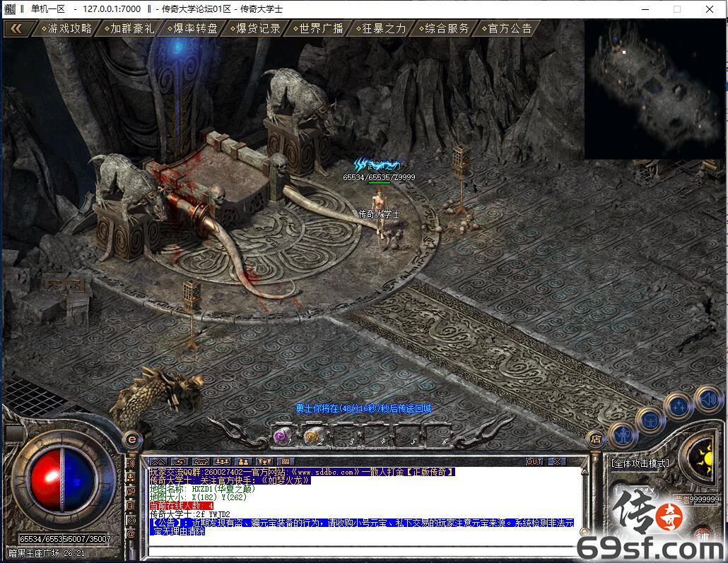This screenshot has height=563, width=728.
Task: Close the chat panel with X button
Action: 556,462
